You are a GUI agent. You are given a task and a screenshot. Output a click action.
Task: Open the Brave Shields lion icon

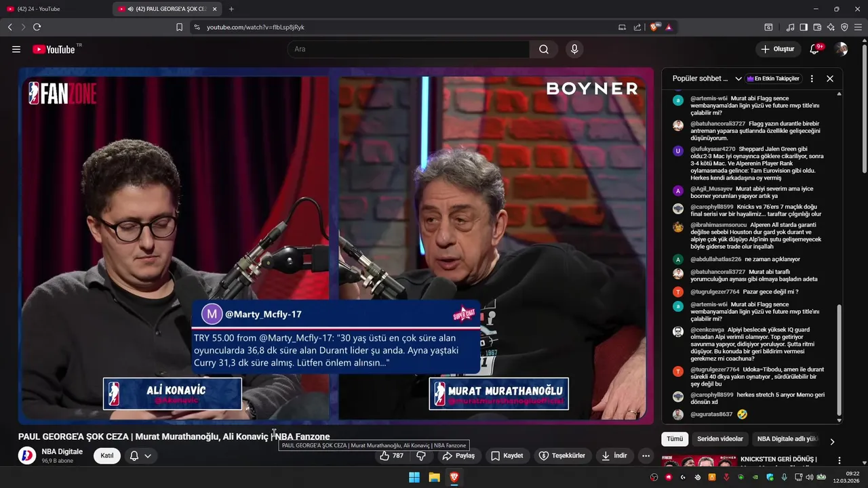coord(654,27)
